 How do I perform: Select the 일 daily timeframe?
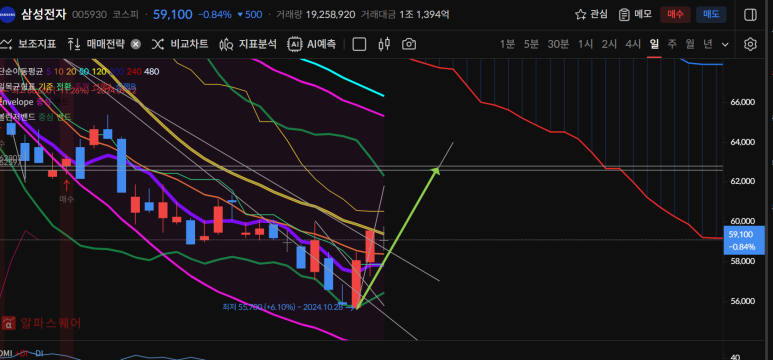654,44
